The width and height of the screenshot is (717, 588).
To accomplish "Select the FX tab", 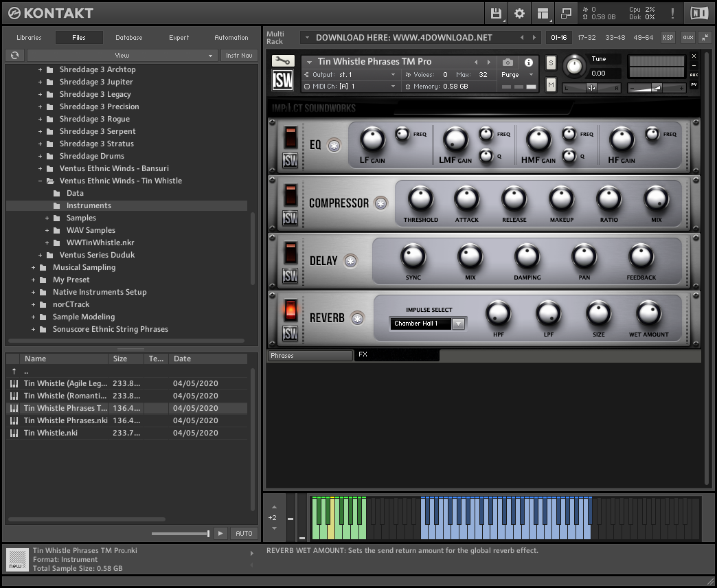I will pyautogui.click(x=397, y=355).
